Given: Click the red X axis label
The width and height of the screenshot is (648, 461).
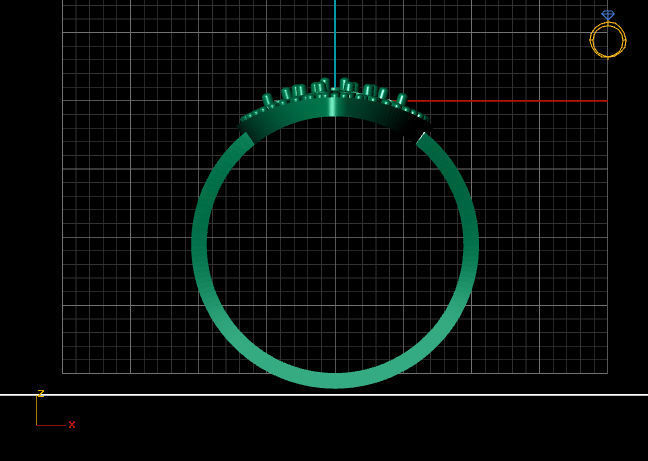Looking at the screenshot, I should (x=72, y=425).
